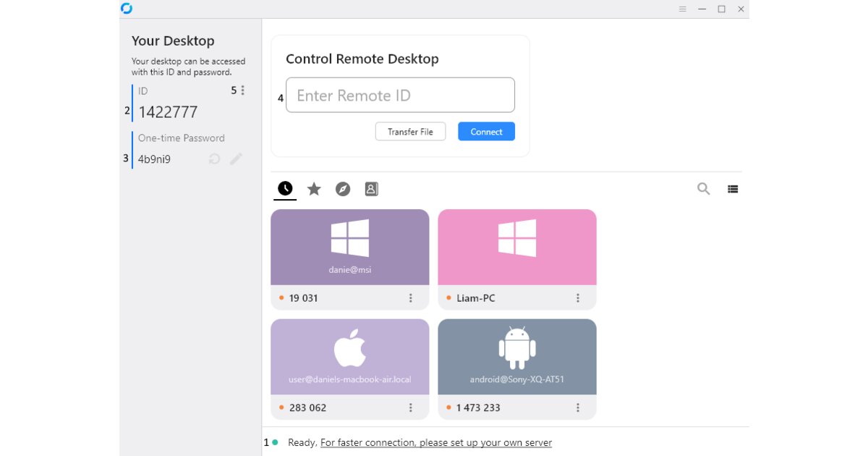Open the Favorites star tab
The height and width of the screenshot is (456, 868).
click(x=314, y=189)
